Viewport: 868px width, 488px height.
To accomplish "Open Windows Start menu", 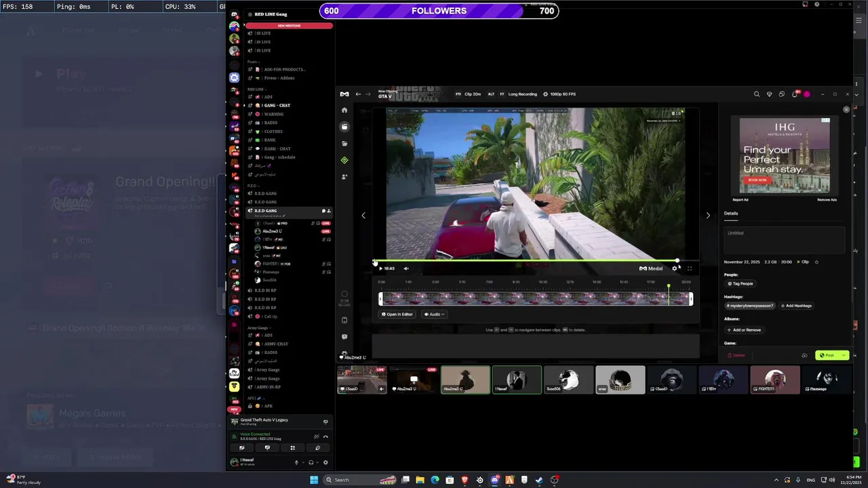I will [x=314, y=480].
